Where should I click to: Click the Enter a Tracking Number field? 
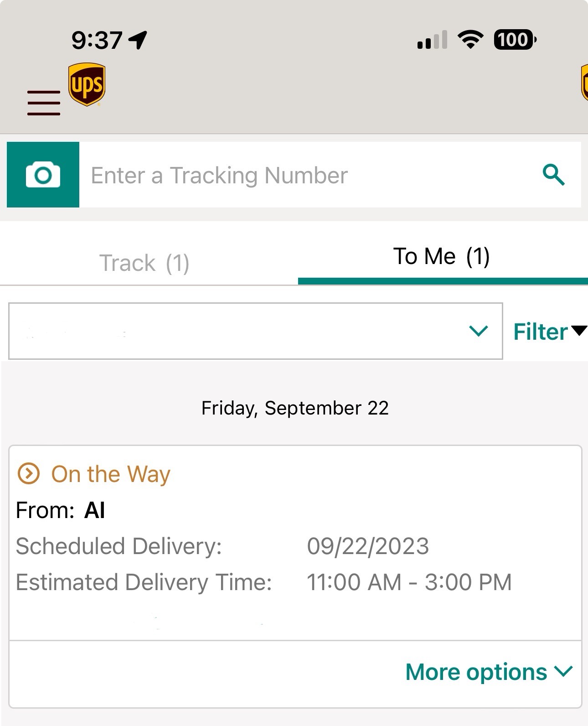coord(310,175)
